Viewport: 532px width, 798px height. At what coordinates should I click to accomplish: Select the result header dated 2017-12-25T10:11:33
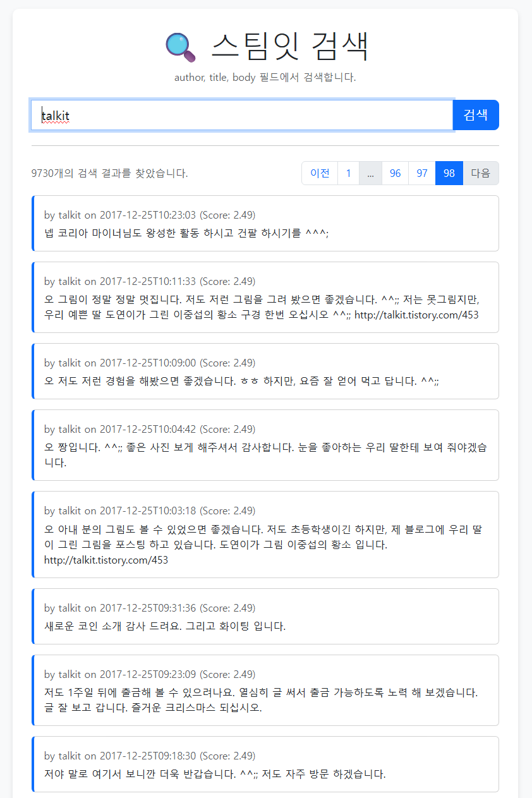150,281
